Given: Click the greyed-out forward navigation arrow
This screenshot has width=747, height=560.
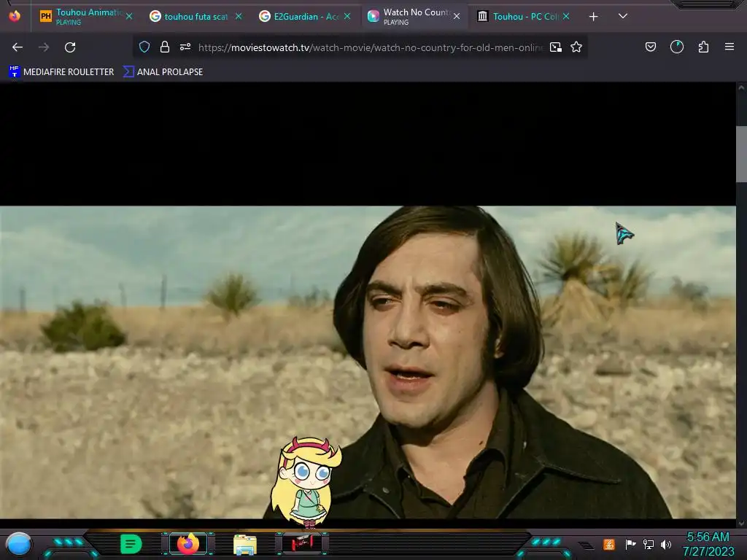Looking at the screenshot, I should coord(44,47).
